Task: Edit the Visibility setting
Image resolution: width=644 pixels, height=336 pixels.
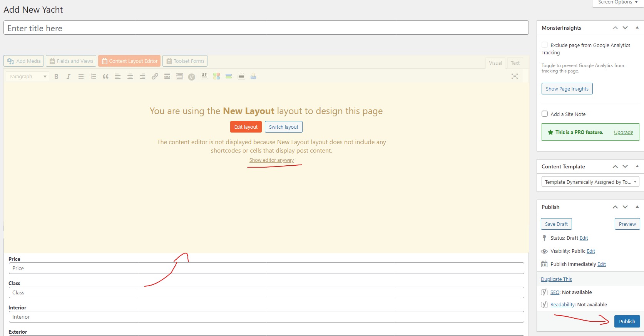Action: tap(591, 251)
